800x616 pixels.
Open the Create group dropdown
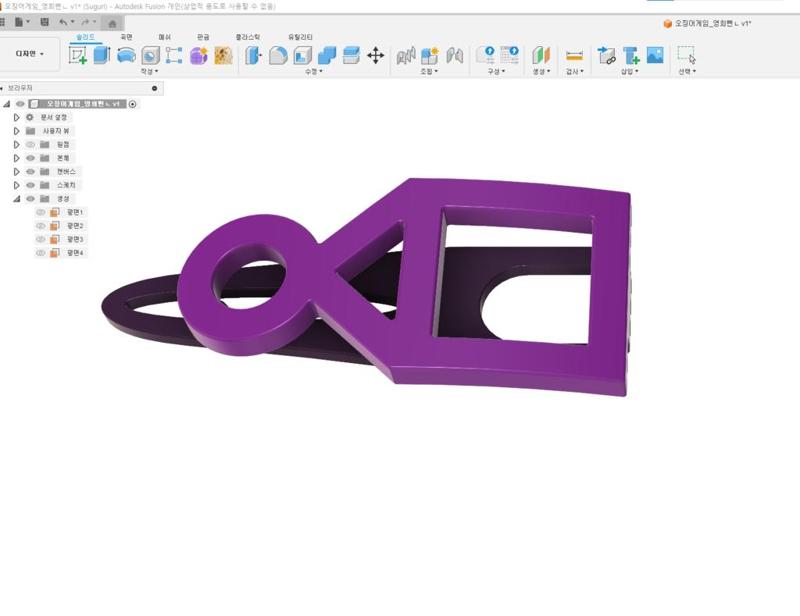(x=149, y=71)
